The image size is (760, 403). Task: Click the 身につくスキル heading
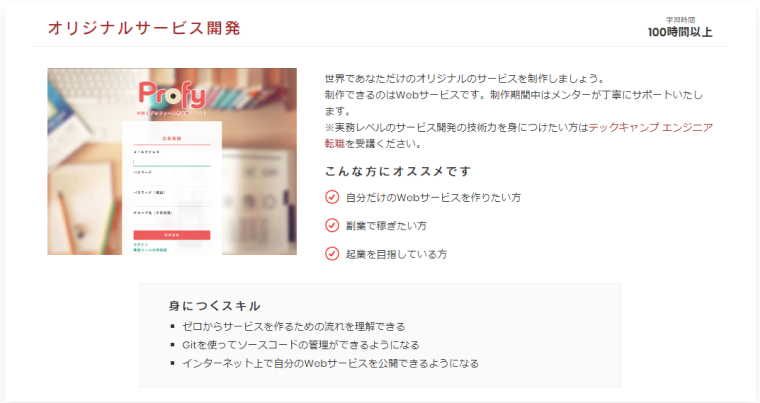coord(215,306)
